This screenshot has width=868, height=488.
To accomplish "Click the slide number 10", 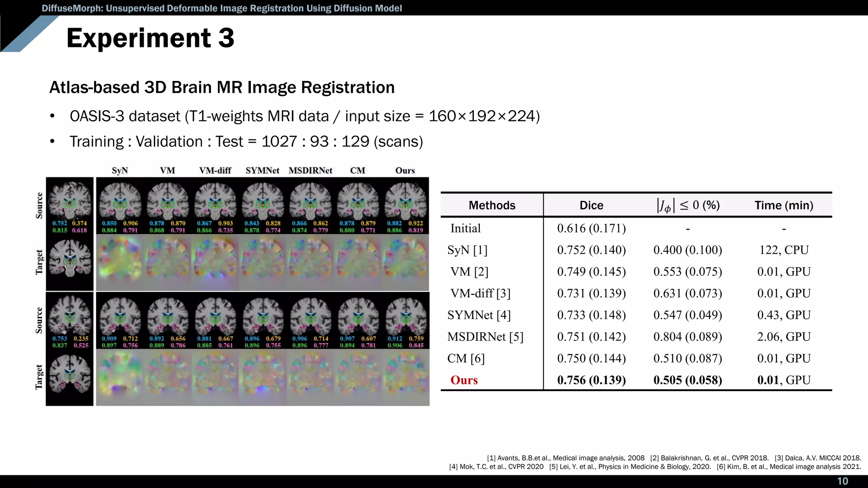I will click(842, 481).
